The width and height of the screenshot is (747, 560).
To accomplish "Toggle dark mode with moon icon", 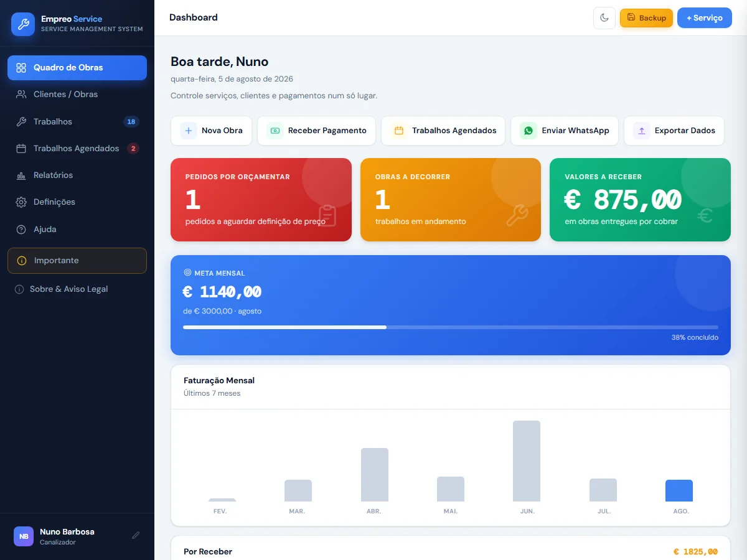I will pyautogui.click(x=604, y=18).
